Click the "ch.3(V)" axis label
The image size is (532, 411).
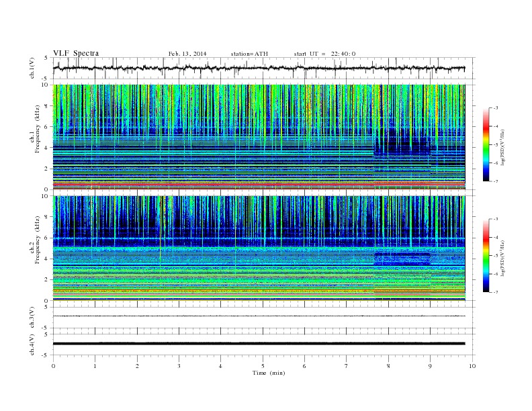point(32,318)
